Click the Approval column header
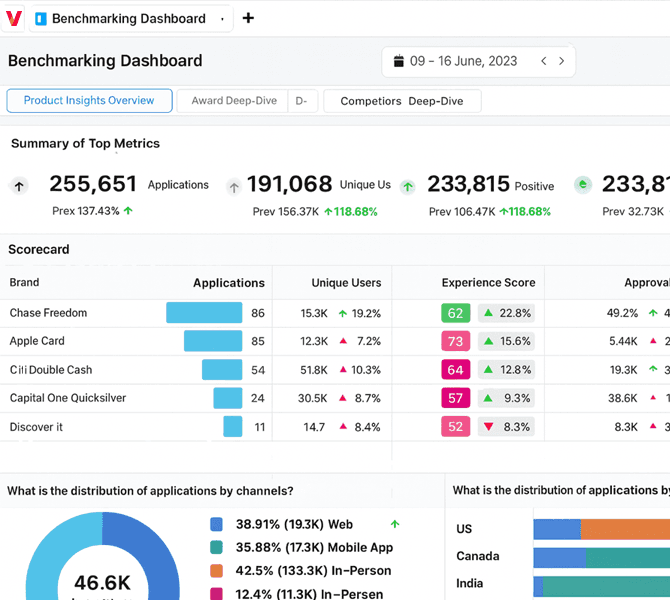 [x=646, y=282]
